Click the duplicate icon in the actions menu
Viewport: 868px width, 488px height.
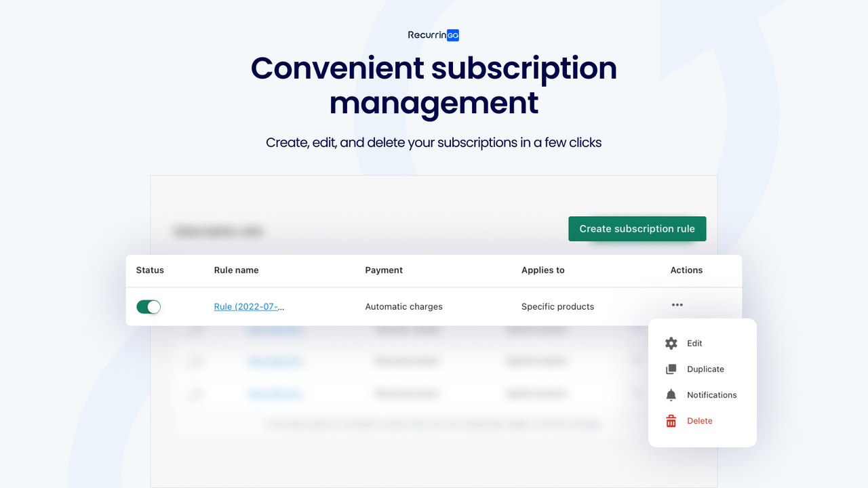(671, 369)
